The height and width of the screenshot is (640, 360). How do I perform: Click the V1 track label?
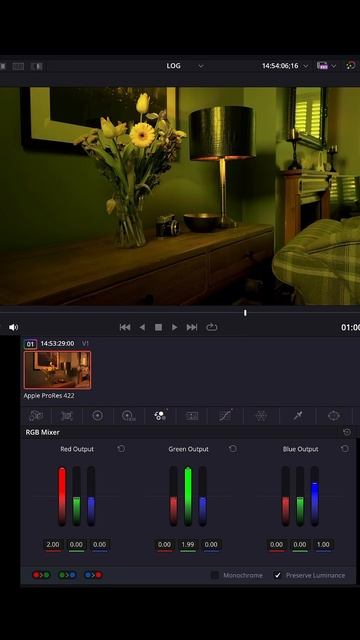tap(85, 344)
